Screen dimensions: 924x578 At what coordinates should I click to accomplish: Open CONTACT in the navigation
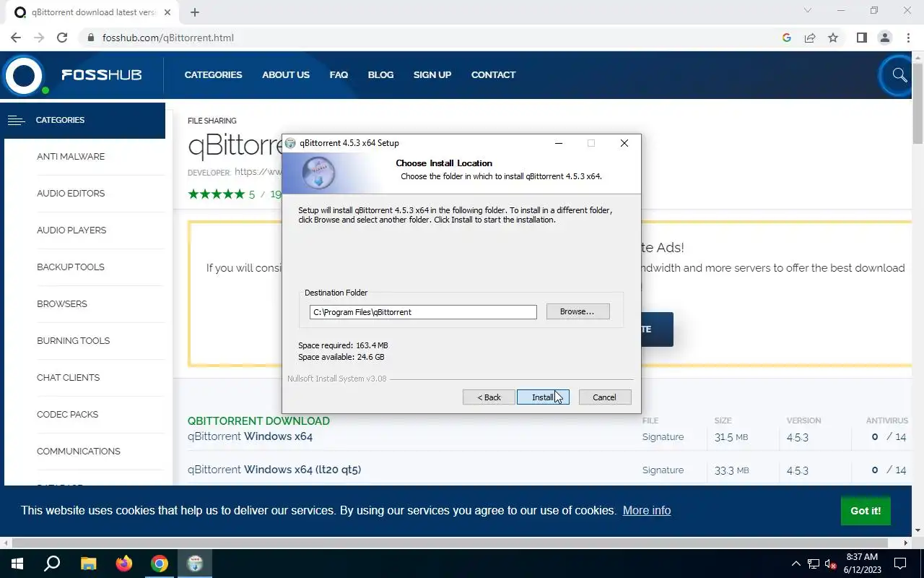[x=493, y=74]
